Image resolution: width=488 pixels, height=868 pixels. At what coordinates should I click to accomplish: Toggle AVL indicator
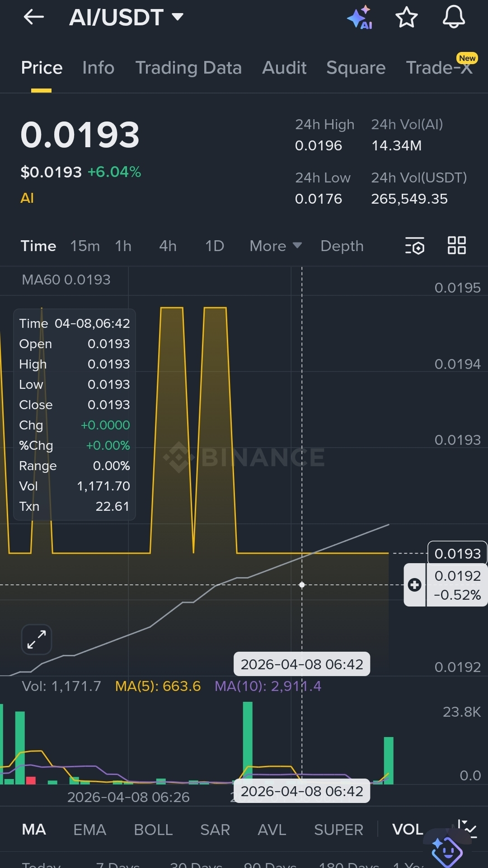coord(272,829)
